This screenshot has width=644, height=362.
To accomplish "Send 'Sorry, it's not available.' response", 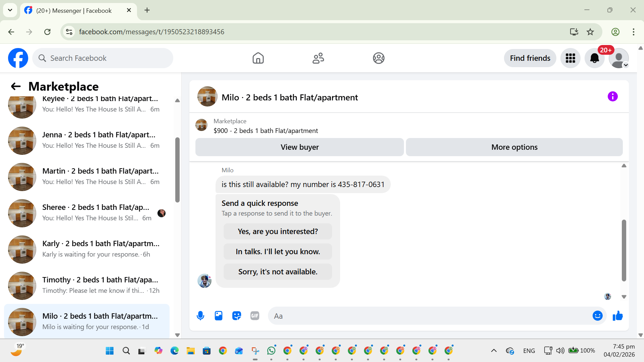I will (x=278, y=272).
